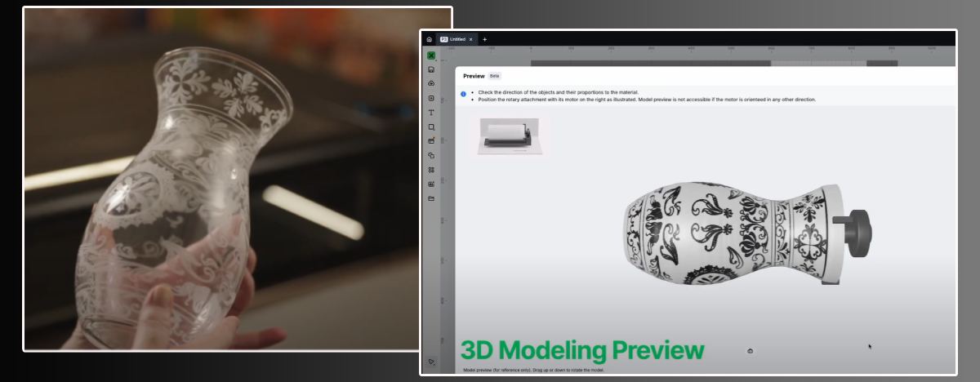Viewport: 980px width, 382px height.
Task: Close the Untitled tab
Action: click(x=470, y=39)
